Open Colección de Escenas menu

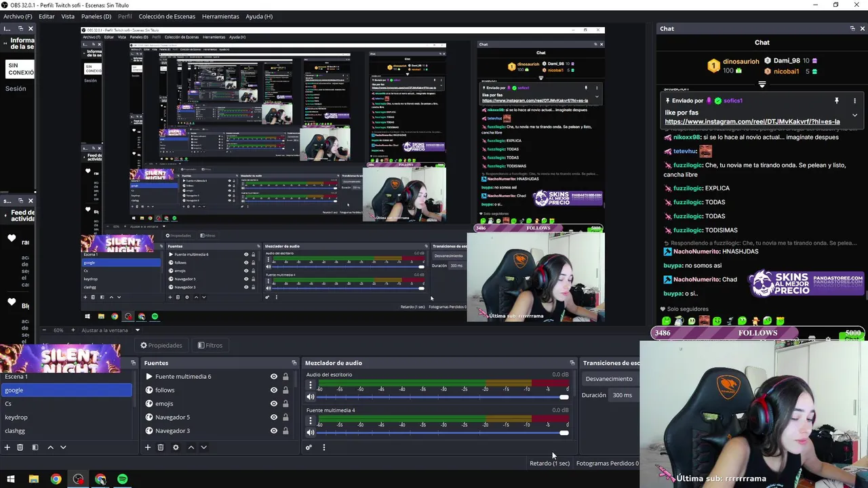[x=167, y=16]
